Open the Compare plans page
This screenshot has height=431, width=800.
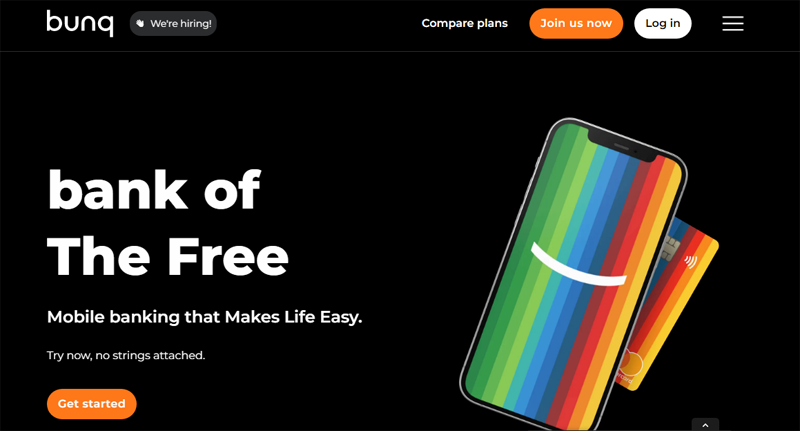(x=464, y=23)
